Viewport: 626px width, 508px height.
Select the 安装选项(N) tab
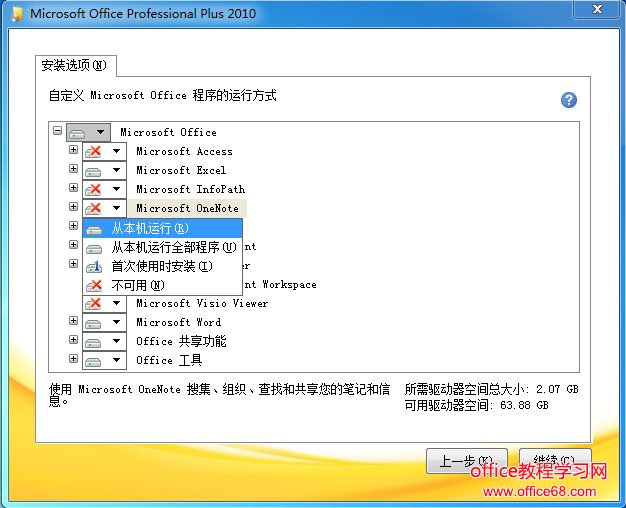pos(75,65)
